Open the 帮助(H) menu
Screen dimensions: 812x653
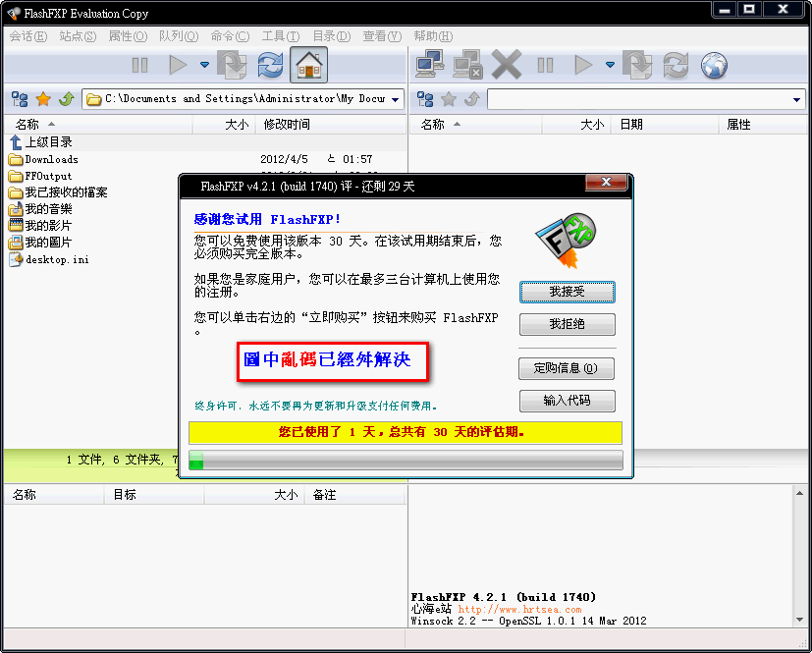(x=433, y=35)
